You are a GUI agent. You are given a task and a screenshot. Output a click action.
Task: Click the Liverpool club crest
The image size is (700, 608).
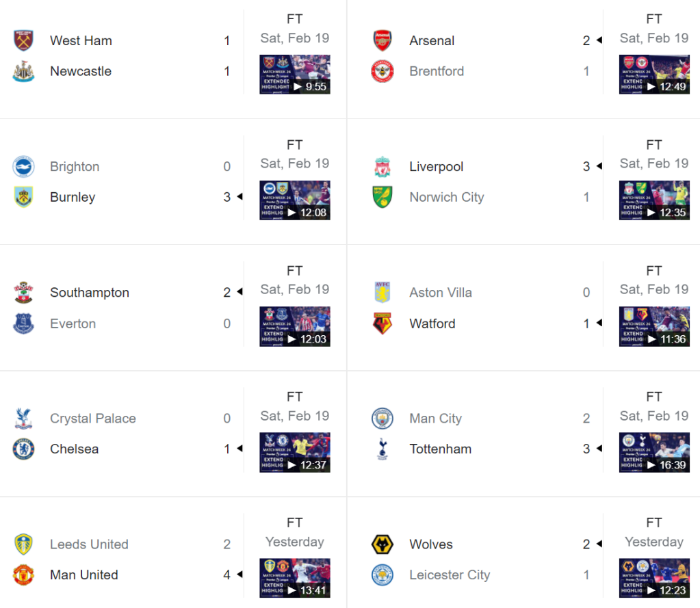click(383, 167)
